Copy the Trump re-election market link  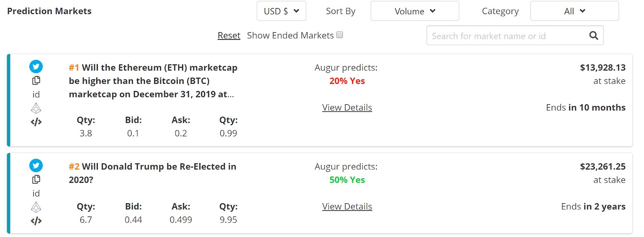click(x=36, y=179)
